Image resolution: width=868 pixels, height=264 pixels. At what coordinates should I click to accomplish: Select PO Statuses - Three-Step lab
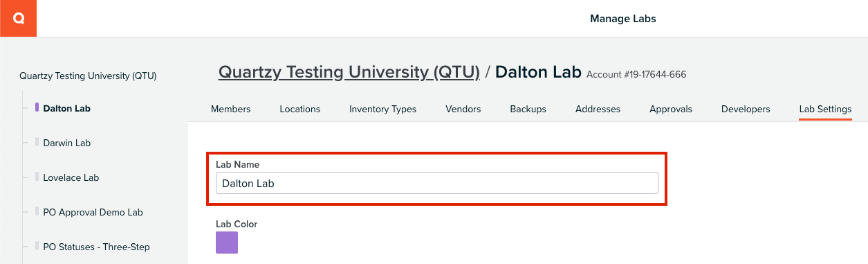click(x=96, y=247)
